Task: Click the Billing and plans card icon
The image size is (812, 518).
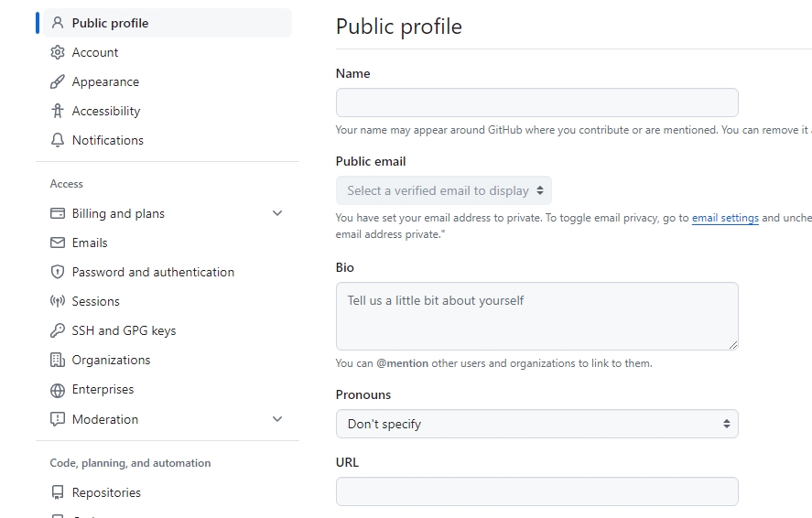Action: click(58, 213)
